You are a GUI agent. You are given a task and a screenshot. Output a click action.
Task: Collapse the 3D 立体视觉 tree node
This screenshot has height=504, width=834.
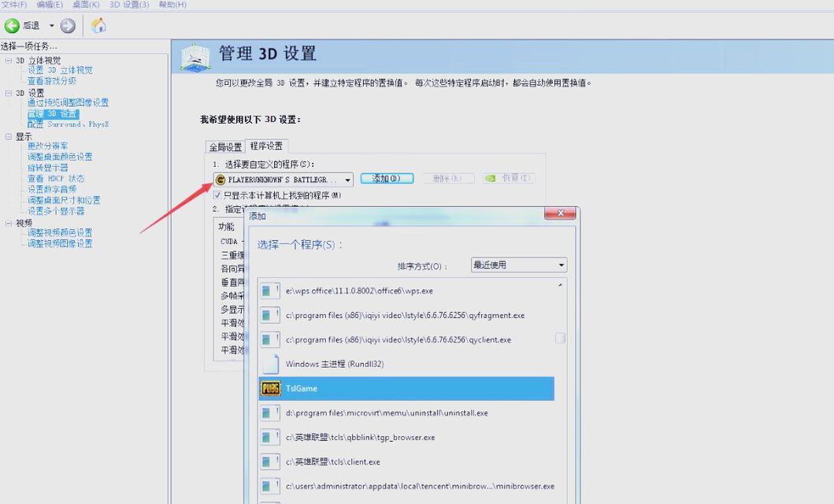8,61
